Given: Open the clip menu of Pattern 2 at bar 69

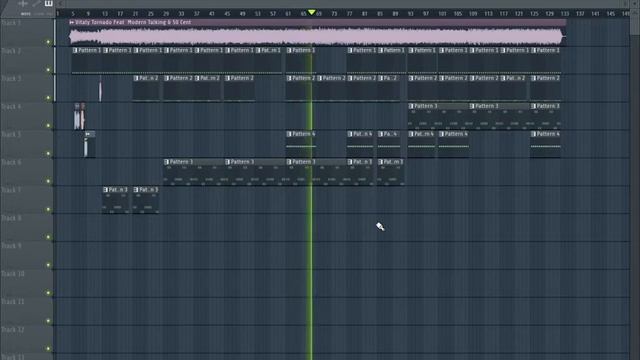Looking at the screenshot, I should [x=320, y=78].
